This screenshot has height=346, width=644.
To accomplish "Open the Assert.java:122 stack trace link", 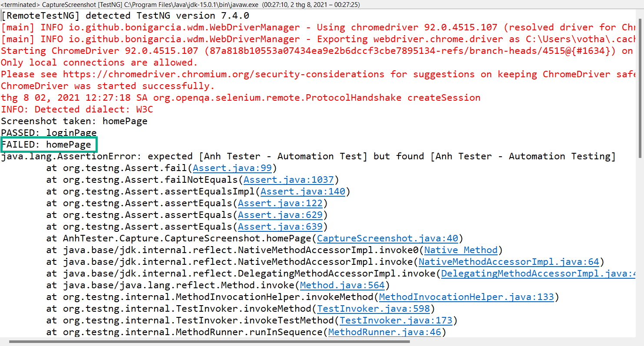I will (x=280, y=203).
